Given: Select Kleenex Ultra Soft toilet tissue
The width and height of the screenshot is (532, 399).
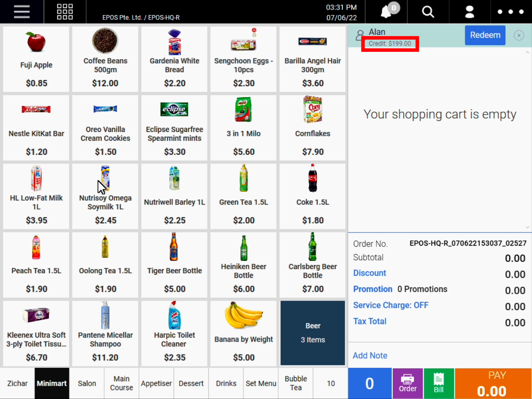Looking at the screenshot, I should click(x=36, y=333).
